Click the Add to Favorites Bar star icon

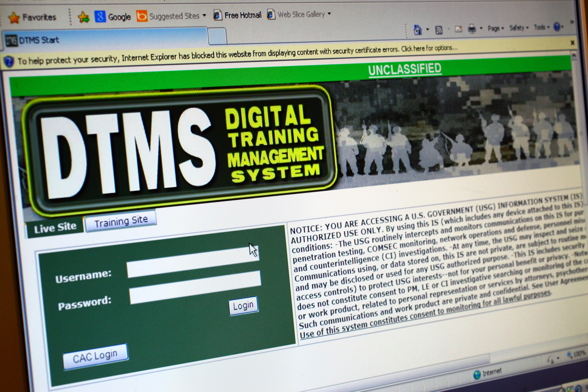point(83,17)
